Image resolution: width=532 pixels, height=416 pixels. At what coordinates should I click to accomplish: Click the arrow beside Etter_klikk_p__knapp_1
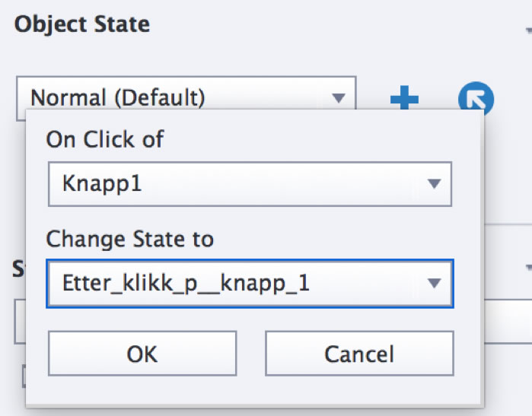click(434, 284)
